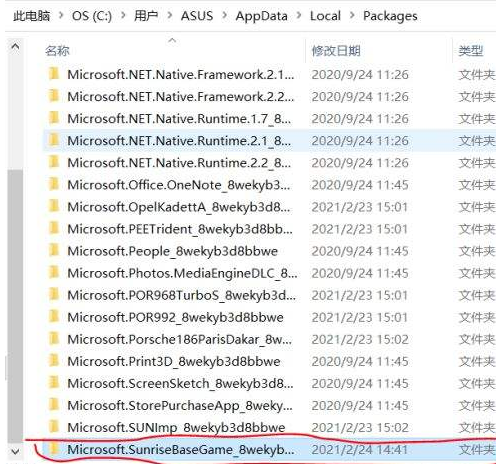496x464 pixels.
Task: Click the Microsoft.Office.OneNote folder icon
Action: pos(54,184)
